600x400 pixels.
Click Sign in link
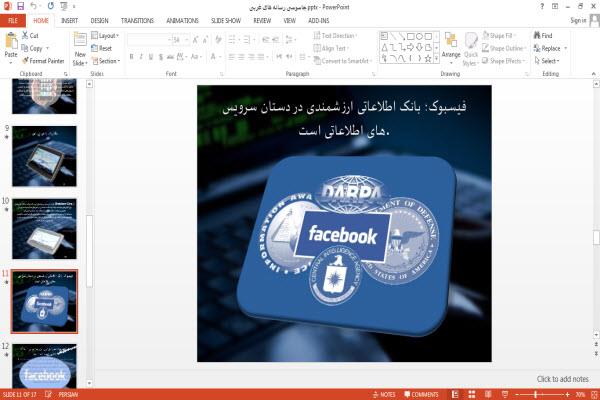click(x=578, y=20)
